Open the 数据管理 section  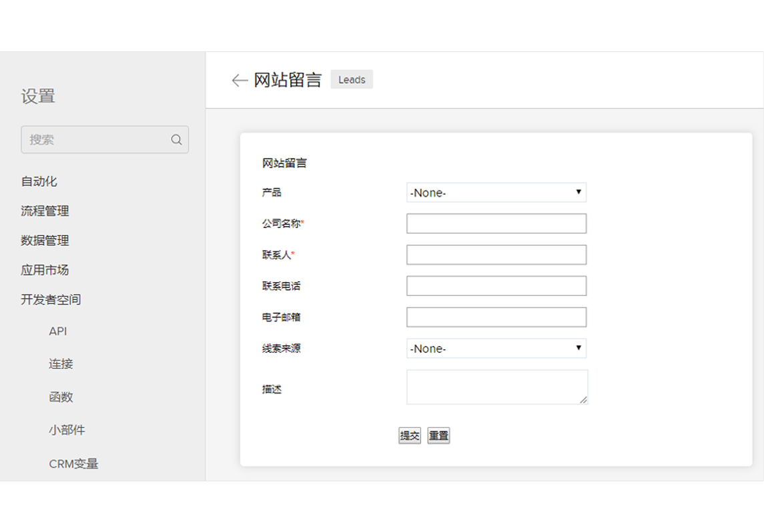45,241
